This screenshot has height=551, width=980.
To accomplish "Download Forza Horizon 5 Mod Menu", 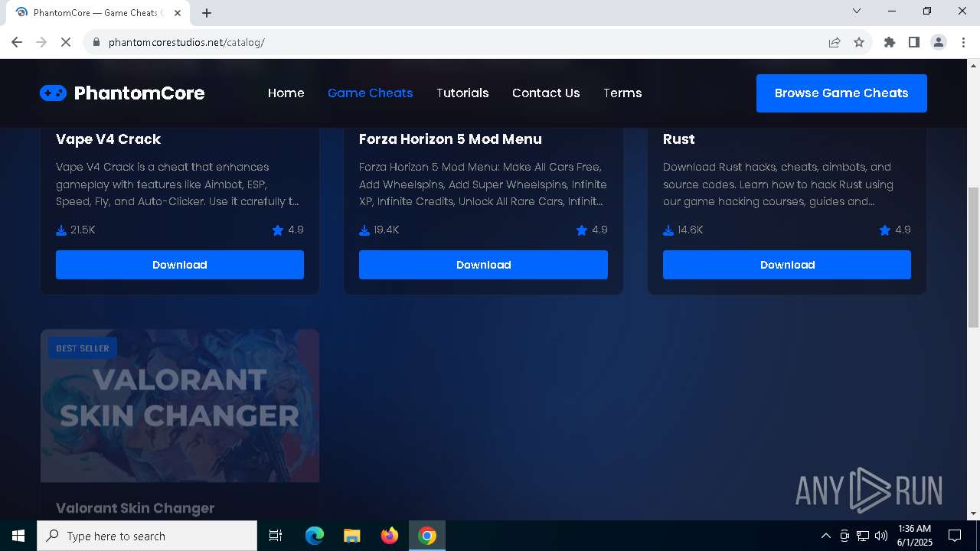I will tap(483, 265).
